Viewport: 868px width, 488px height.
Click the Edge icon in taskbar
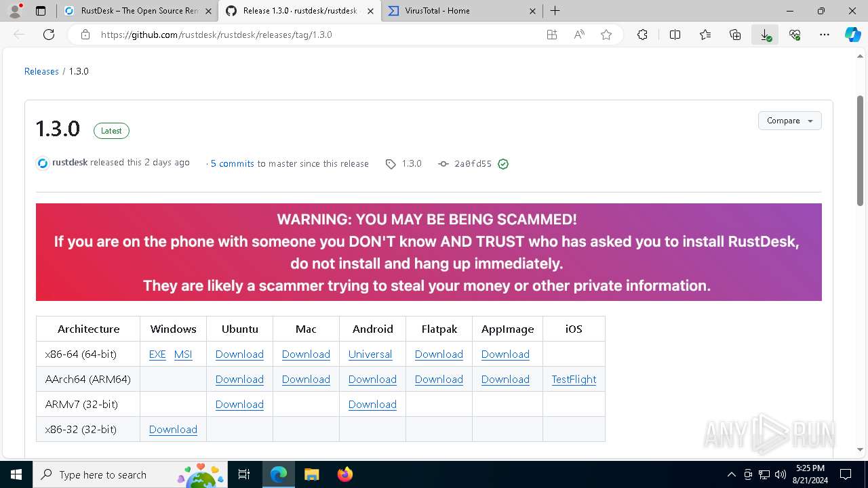tap(279, 474)
